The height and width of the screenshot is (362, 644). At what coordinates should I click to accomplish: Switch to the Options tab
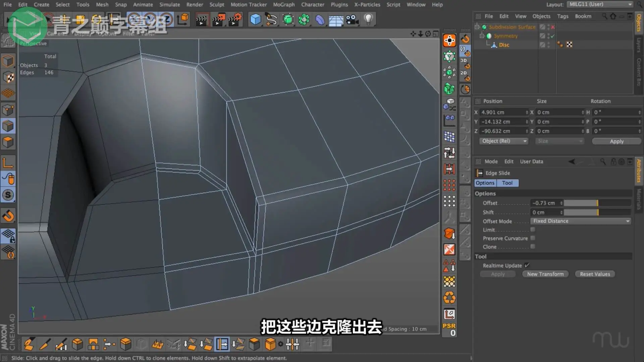point(485,183)
